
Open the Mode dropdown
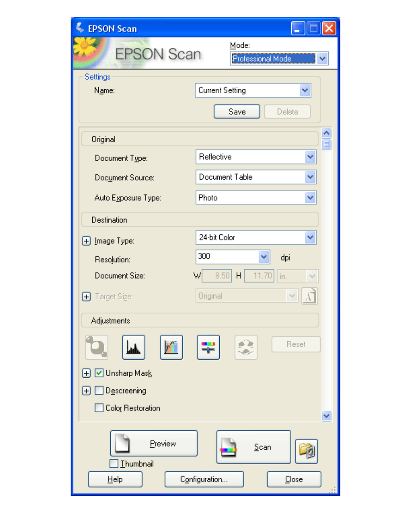(279, 59)
